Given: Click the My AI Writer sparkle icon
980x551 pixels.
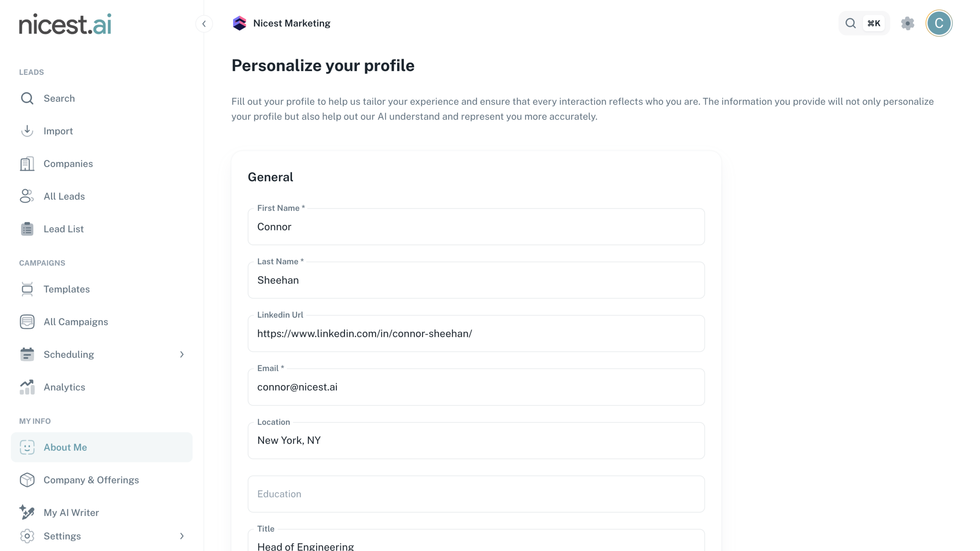Looking at the screenshot, I should 27,512.
